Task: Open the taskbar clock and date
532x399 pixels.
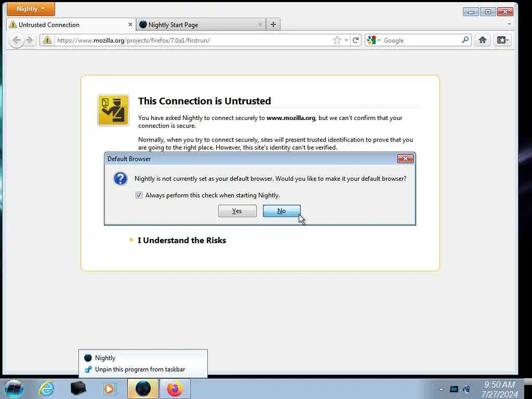Action: [x=499, y=389]
